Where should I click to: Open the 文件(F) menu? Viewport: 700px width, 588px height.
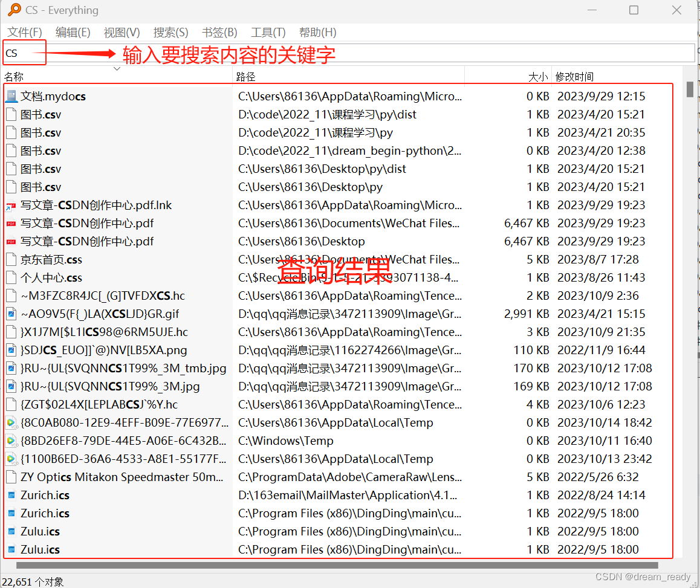click(24, 32)
